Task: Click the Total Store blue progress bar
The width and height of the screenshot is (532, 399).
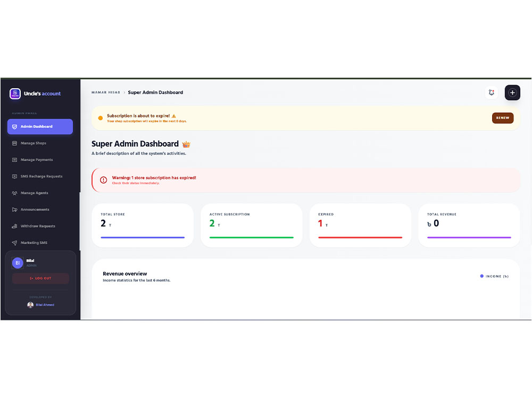Action: tap(143, 237)
